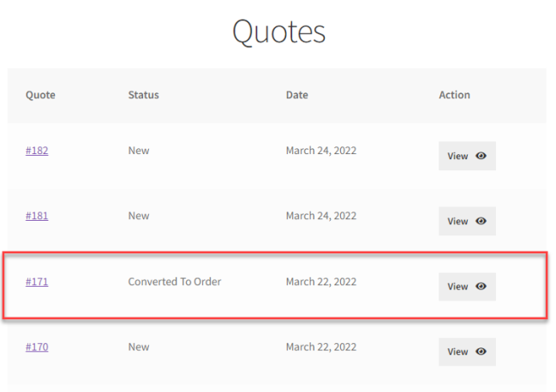This screenshot has height=392, width=556.
Task: Click the eye icon for quote #170
Action: [481, 352]
